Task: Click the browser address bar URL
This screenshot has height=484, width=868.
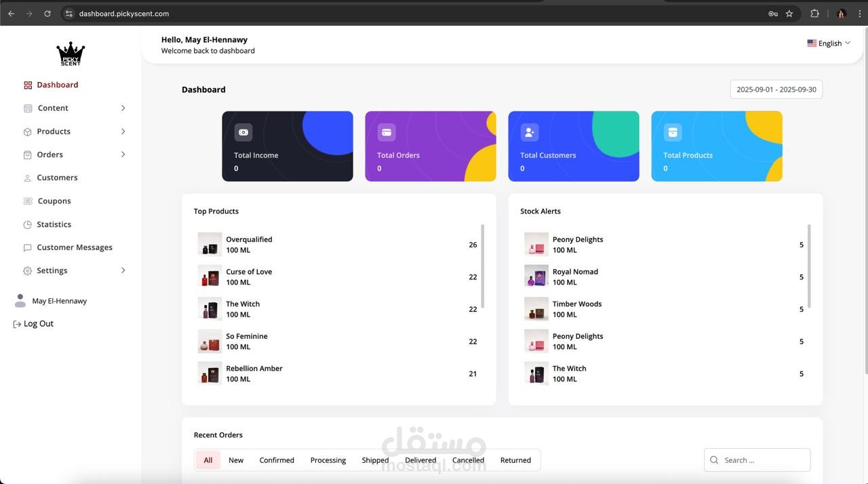Action: click(124, 14)
